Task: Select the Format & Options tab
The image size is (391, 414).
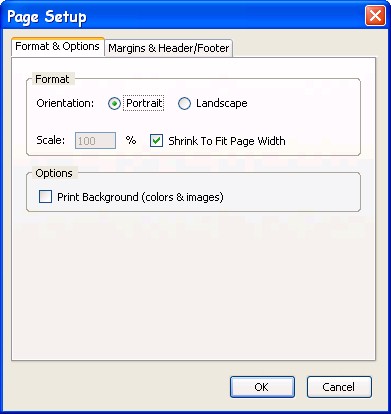Action: point(58,46)
